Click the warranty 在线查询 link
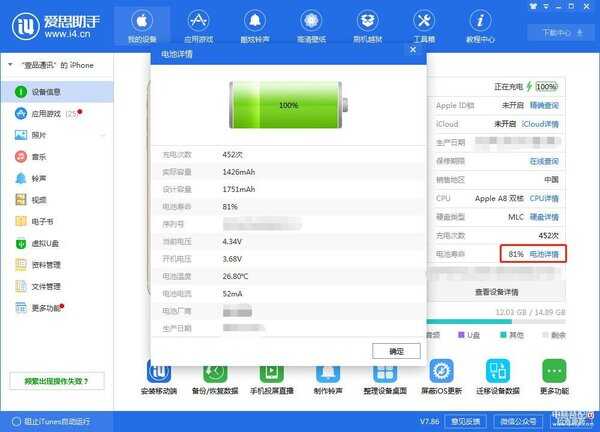Image resolution: width=600 pixels, height=432 pixels. tap(544, 161)
